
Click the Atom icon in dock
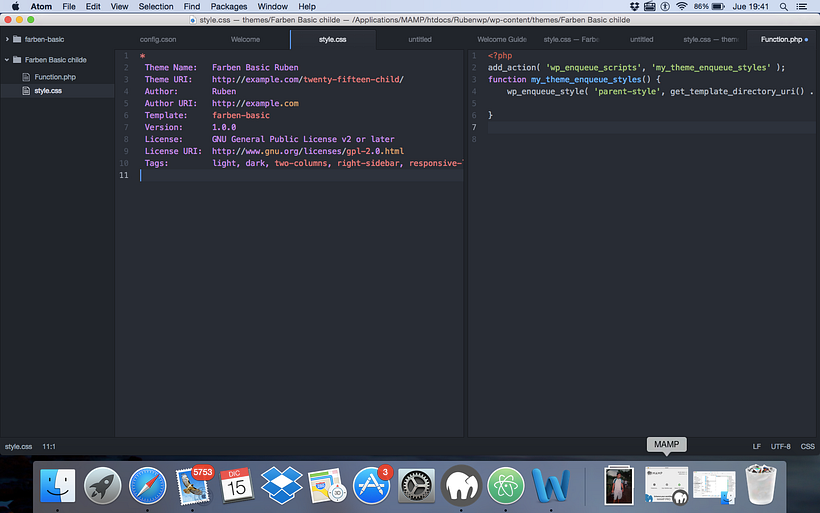click(506, 485)
